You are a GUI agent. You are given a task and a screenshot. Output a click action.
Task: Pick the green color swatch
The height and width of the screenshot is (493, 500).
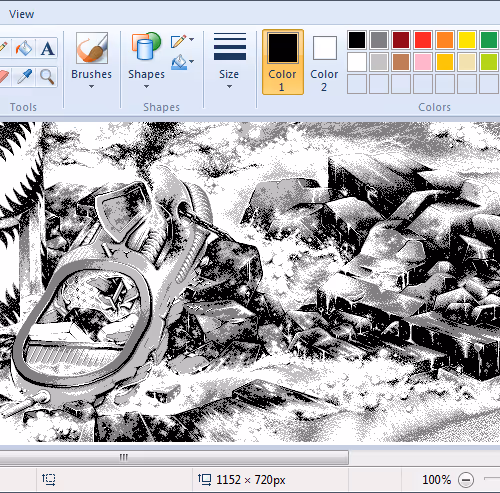coord(489,40)
